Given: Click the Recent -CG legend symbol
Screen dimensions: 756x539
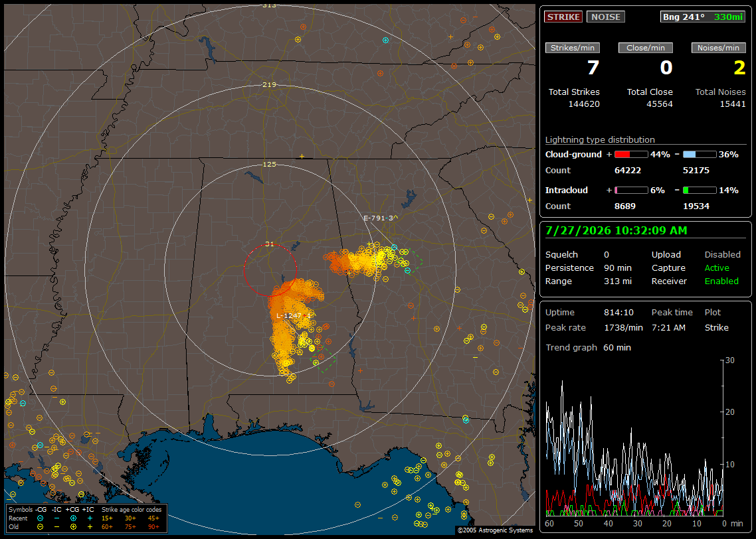Looking at the screenshot, I should 40,518.
